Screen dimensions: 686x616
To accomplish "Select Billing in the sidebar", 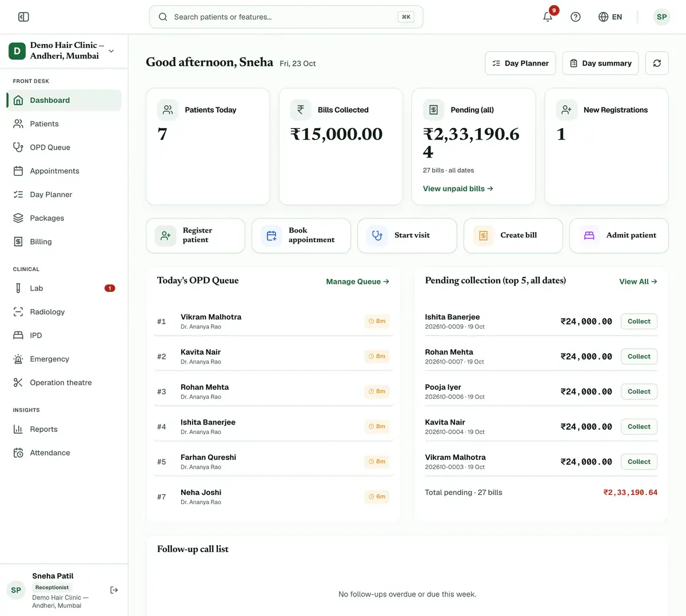I will tap(64, 242).
